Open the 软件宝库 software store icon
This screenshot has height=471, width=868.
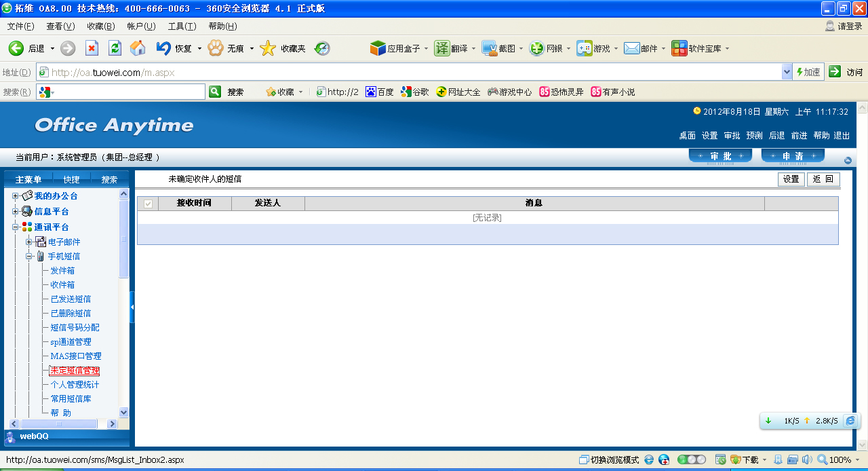679,49
